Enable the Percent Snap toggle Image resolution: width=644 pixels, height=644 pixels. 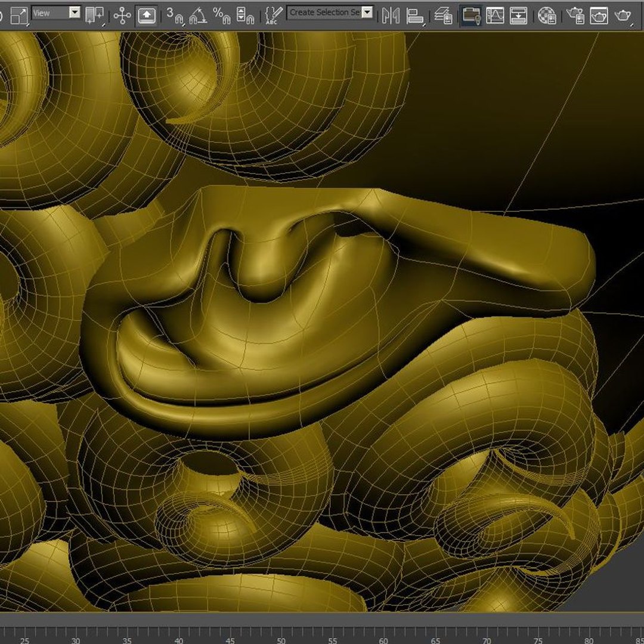[x=222, y=16]
